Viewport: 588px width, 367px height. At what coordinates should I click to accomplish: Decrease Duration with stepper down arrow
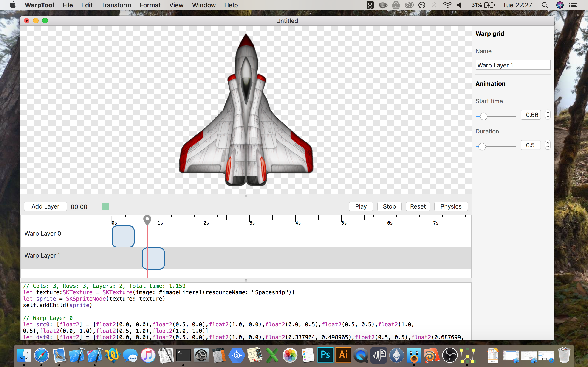pyautogui.click(x=548, y=147)
